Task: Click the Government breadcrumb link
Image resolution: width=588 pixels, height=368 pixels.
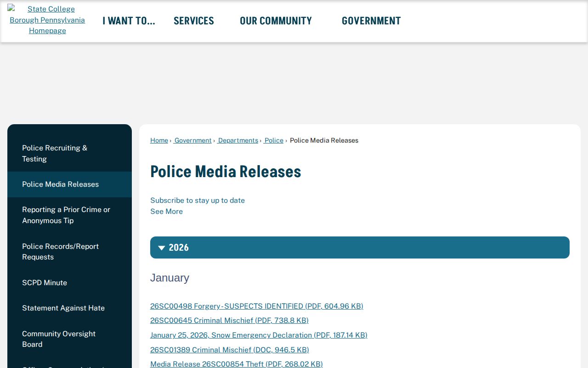Action: 193,140
